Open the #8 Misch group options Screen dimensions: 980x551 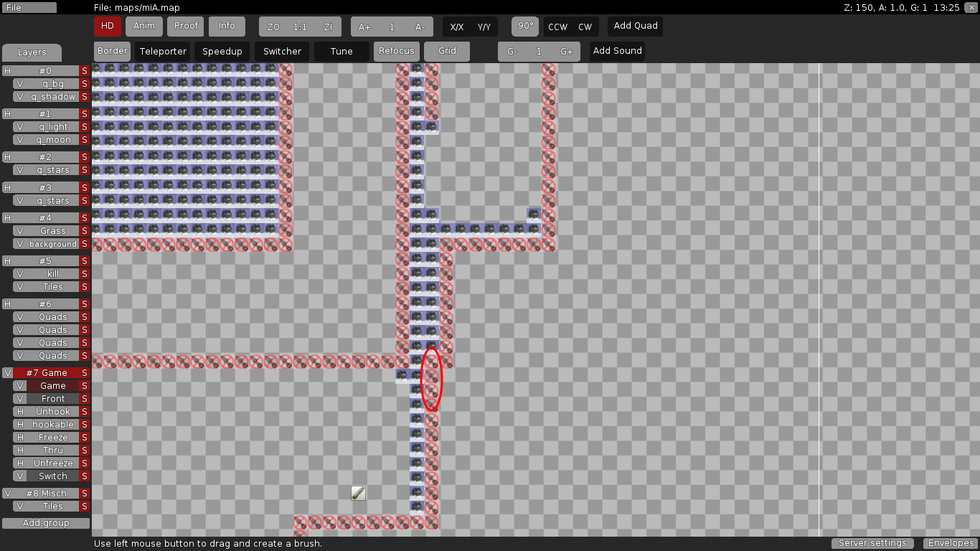click(46, 494)
